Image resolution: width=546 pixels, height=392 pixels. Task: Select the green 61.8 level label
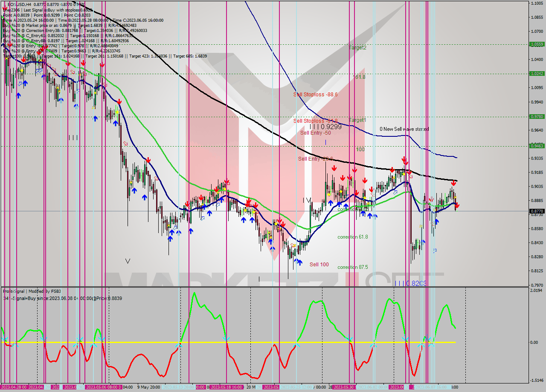coord(360,77)
